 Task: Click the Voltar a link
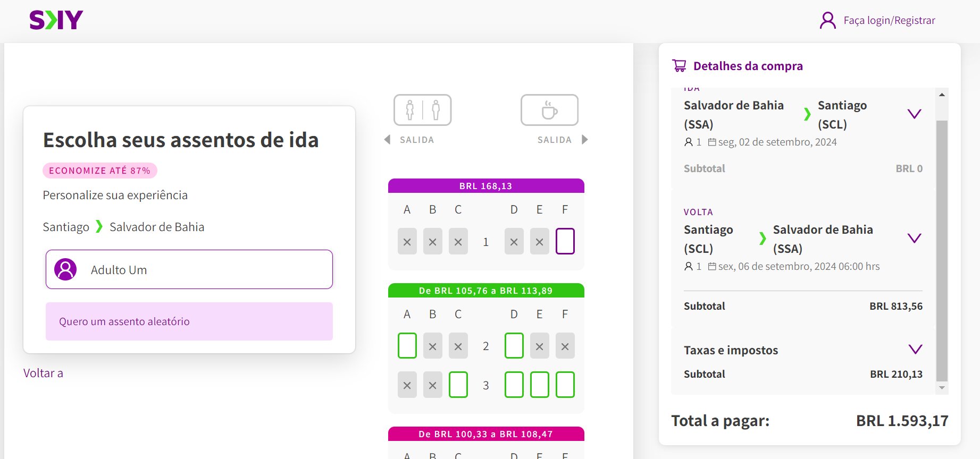pyautogui.click(x=43, y=373)
